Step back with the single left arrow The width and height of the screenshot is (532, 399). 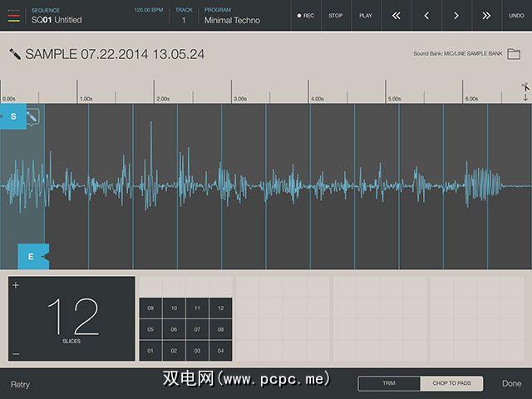[x=427, y=16]
